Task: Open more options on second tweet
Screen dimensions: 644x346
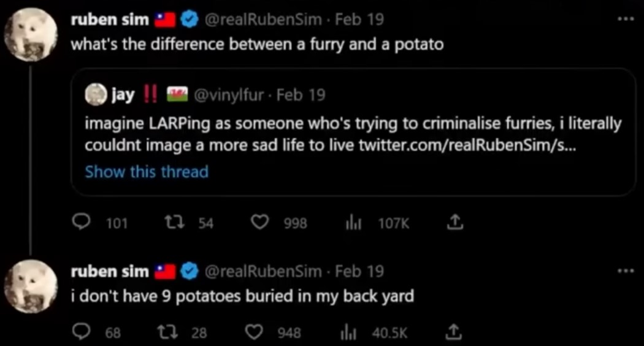Action: [626, 271]
